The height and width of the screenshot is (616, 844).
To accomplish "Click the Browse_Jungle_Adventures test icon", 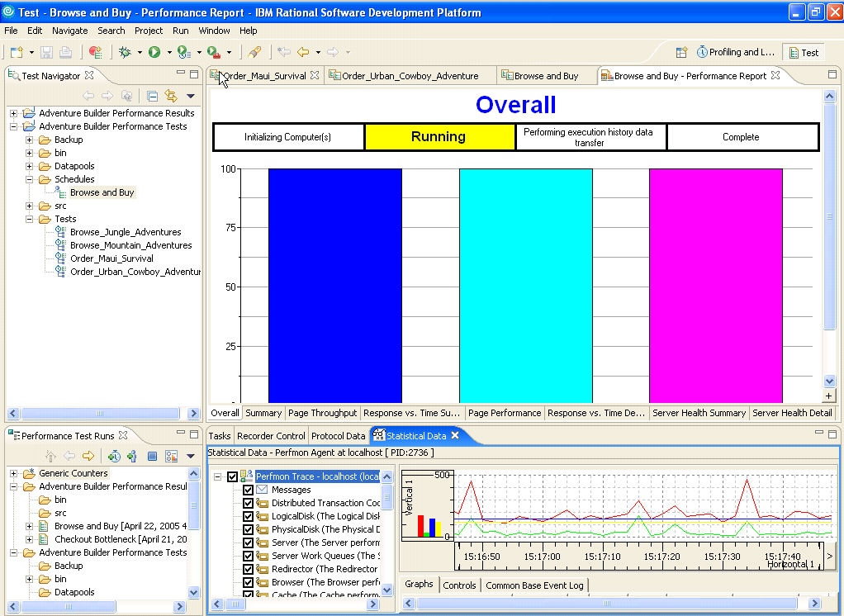I will 60,232.
